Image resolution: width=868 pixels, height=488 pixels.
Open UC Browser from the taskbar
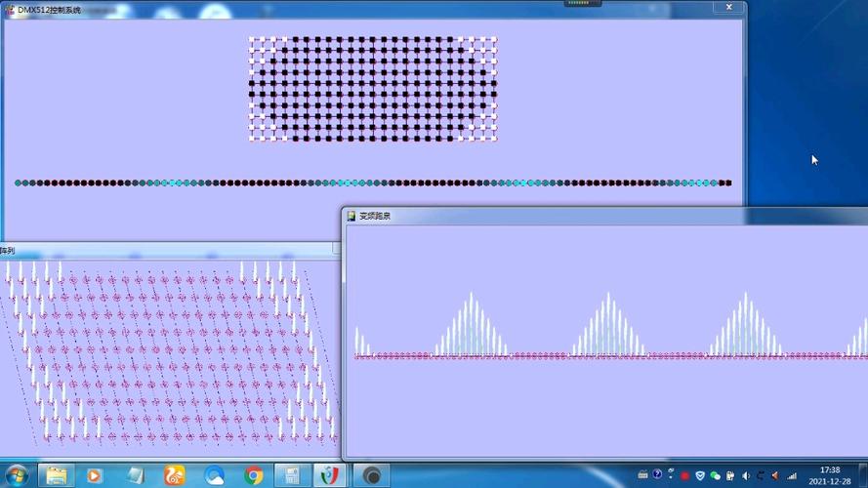click(174, 475)
